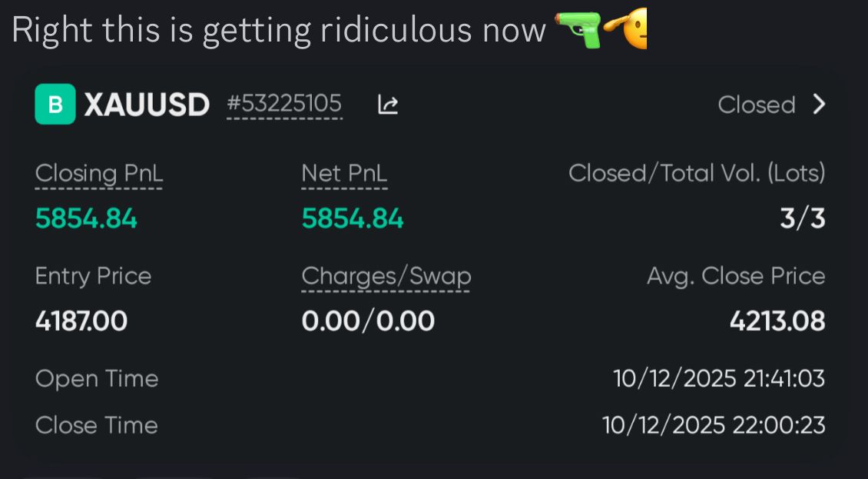
Task: Click the Closed/Total Vol. (Lots) header
Action: [697, 172]
